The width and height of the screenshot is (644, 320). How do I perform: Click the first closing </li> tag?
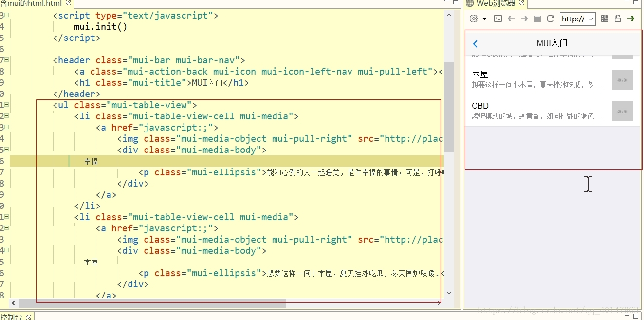(87, 206)
